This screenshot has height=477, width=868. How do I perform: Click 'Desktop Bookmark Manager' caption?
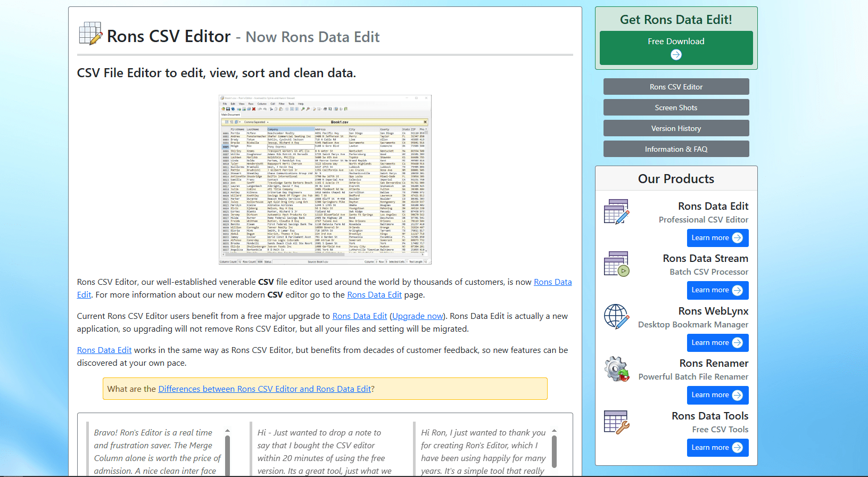coord(693,324)
